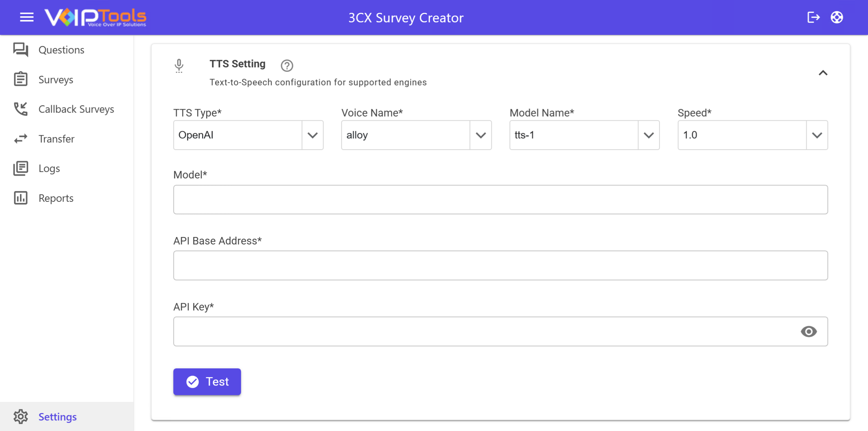Collapse the TTS Setting panel
Image resolution: width=868 pixels, height=431 pixels.
pyautogui.click(x=823, y=73)
